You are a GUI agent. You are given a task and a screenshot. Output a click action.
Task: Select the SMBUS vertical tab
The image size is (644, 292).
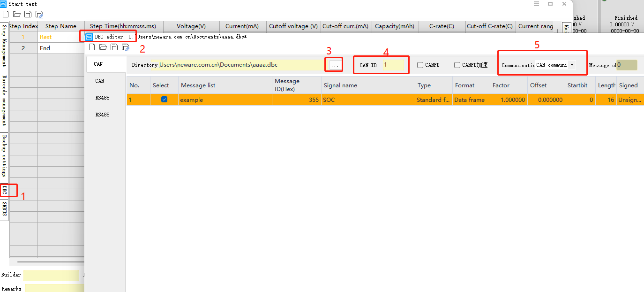point(4,209)
